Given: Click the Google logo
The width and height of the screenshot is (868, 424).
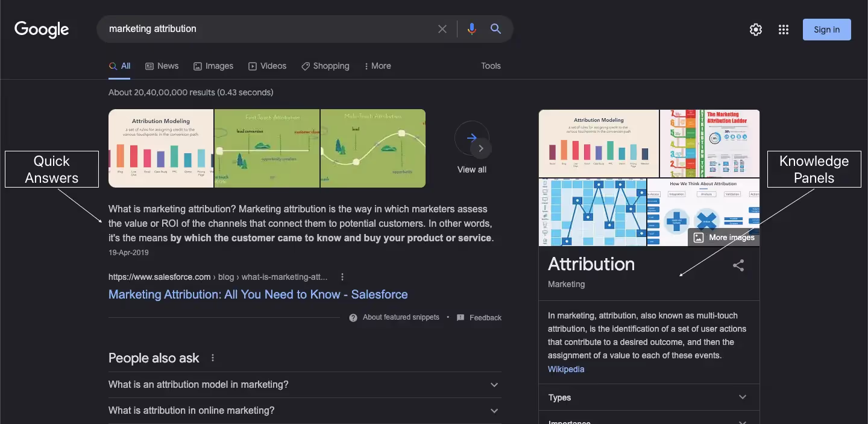Looking at the screenshot, I should (42, 29).
